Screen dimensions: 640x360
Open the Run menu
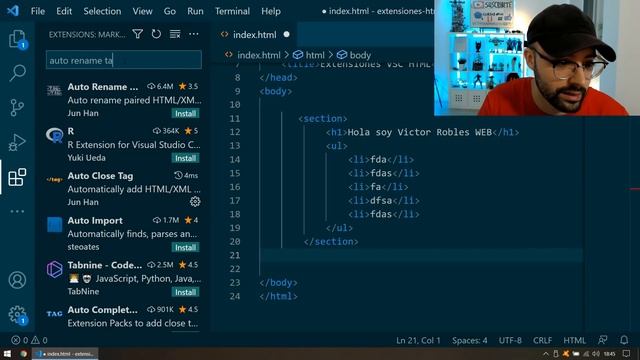click(195, 11)
